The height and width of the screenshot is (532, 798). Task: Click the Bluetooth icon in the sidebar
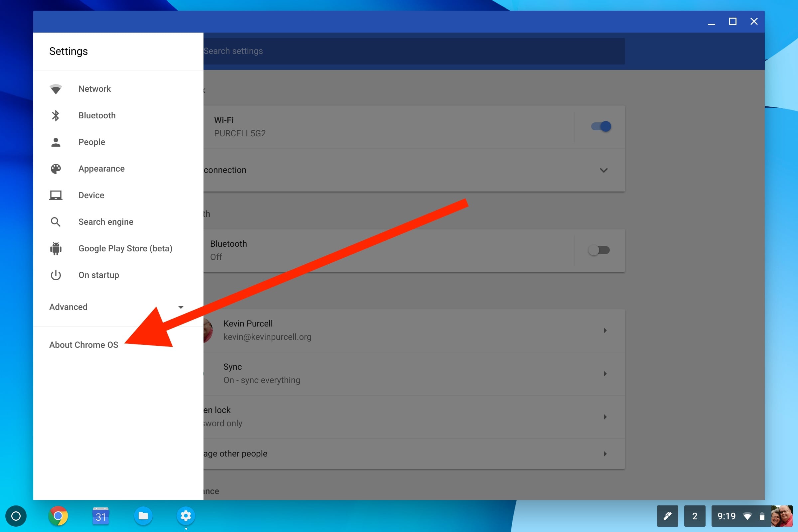pos(56,115)
